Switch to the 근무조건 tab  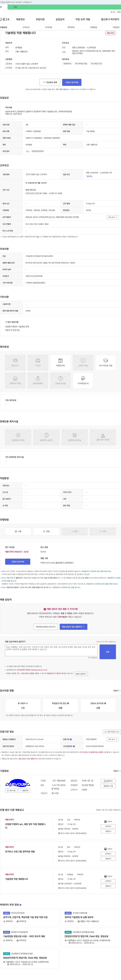point(26,27)
